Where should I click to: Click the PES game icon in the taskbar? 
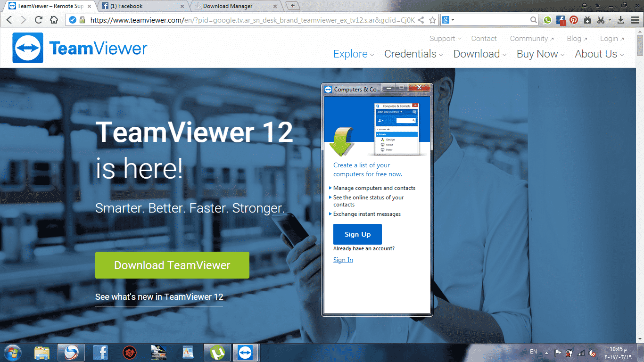(159, 353)
